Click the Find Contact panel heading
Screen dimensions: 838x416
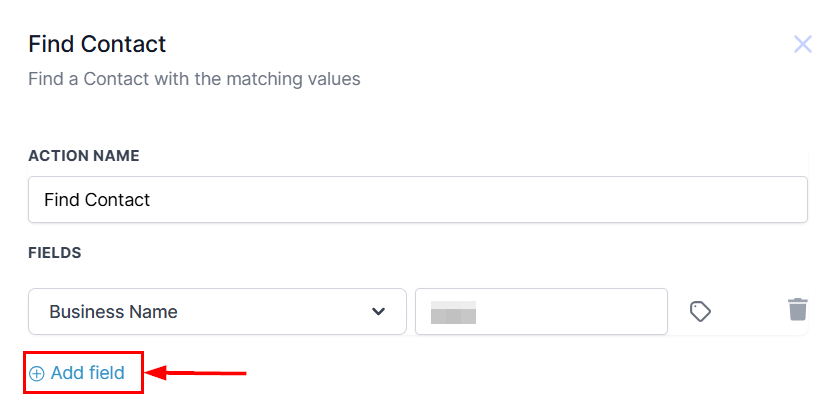(x=97, y=44)
